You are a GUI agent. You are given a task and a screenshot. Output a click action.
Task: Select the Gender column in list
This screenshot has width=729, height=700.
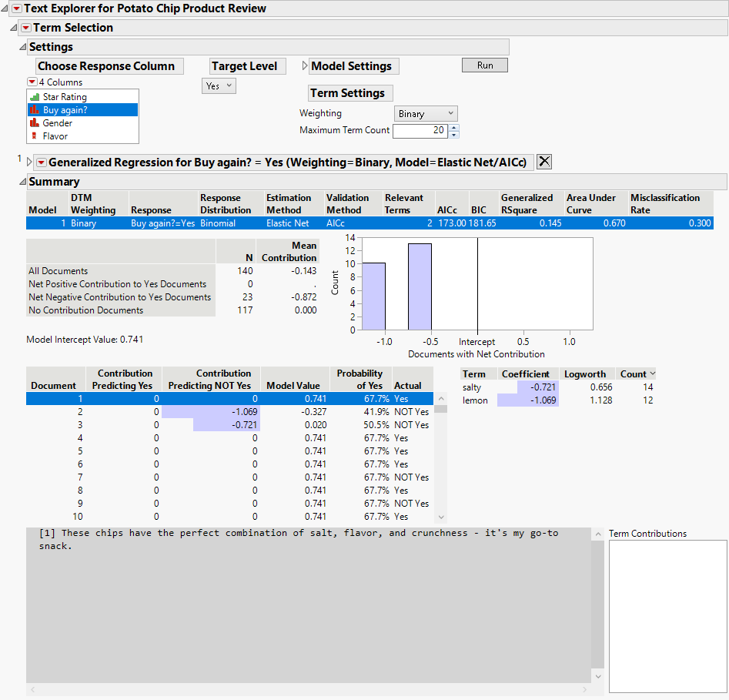58,123
